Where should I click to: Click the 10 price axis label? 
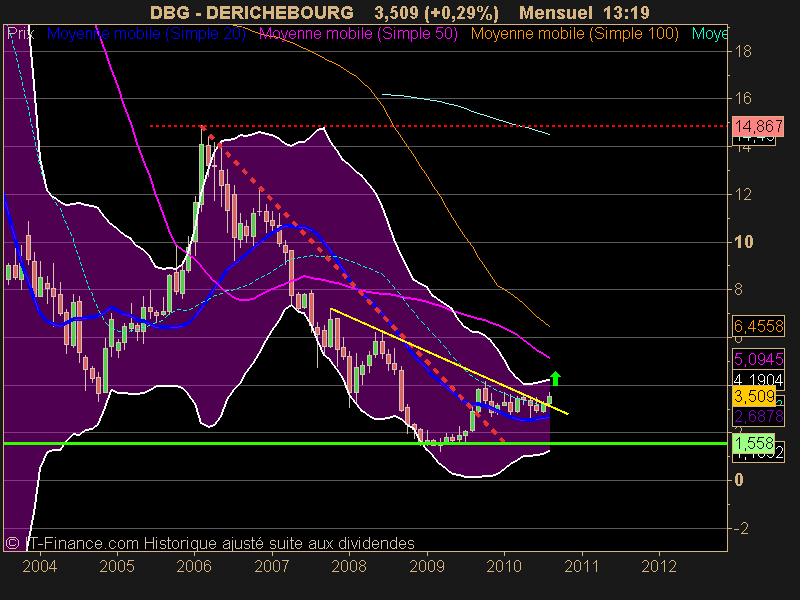(743, 241)
